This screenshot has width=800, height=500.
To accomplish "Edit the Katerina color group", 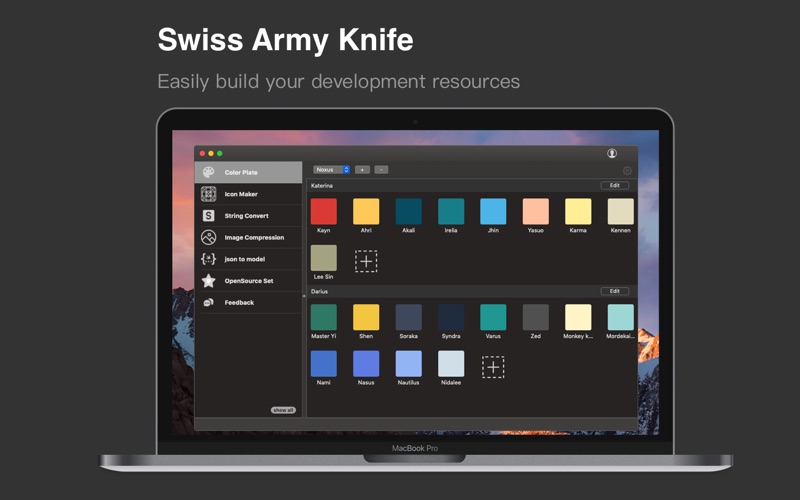I will (615, 185).
